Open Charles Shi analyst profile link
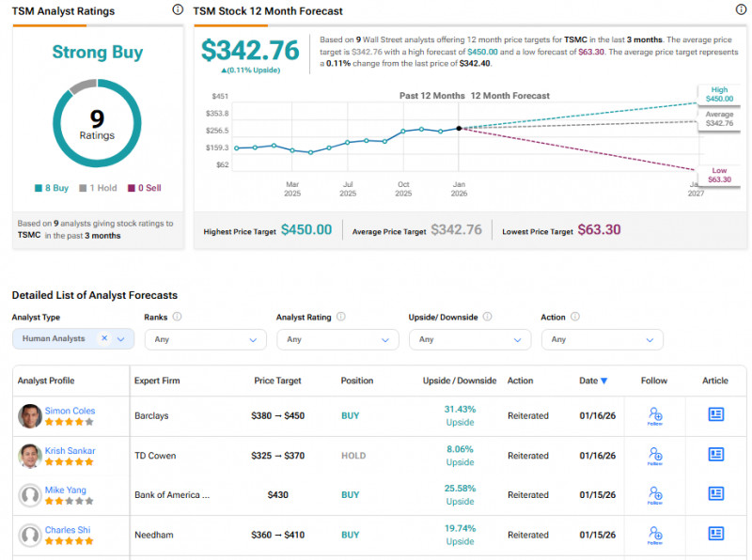The image size is (752, 560). tap(67, 530)
